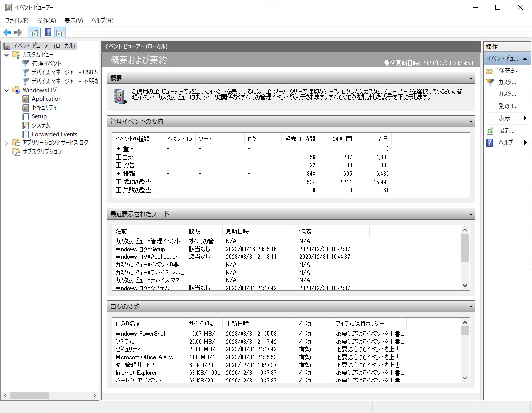Expand the 情報 event type row
The image size is (532, 413).
tap(118, 173)
